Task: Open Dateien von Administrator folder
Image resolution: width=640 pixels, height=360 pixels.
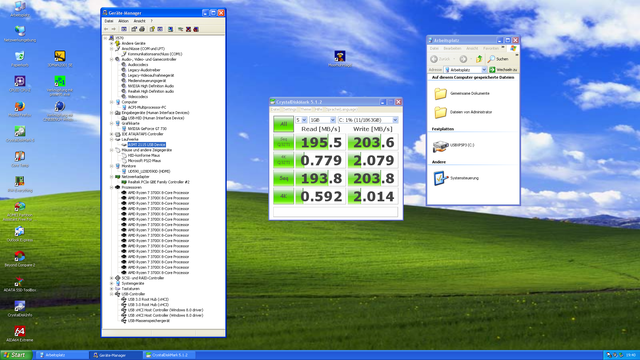Action: [x=463, y=112]
